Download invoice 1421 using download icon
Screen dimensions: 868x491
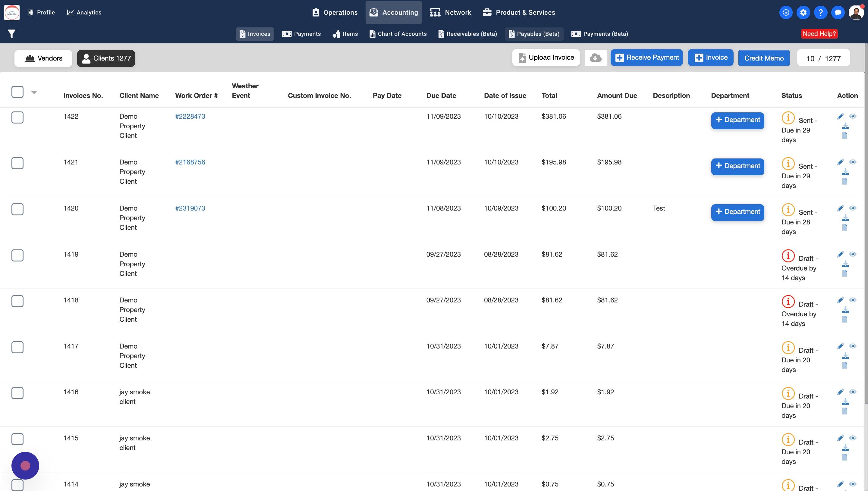coord(845,172)
